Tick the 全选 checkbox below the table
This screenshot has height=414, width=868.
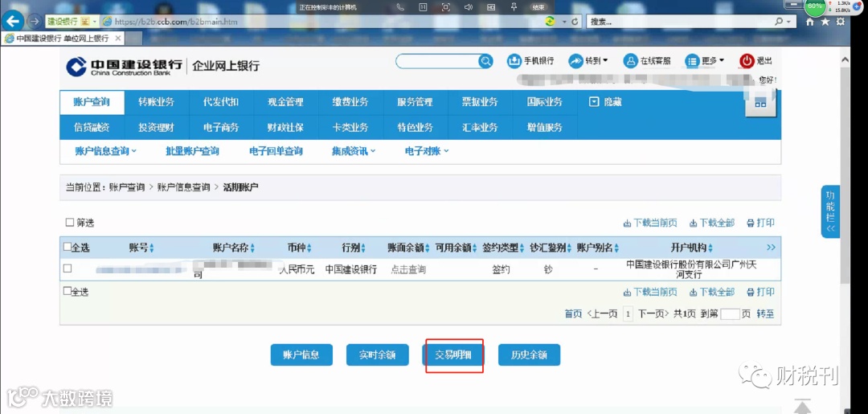(x=68, y=291)
